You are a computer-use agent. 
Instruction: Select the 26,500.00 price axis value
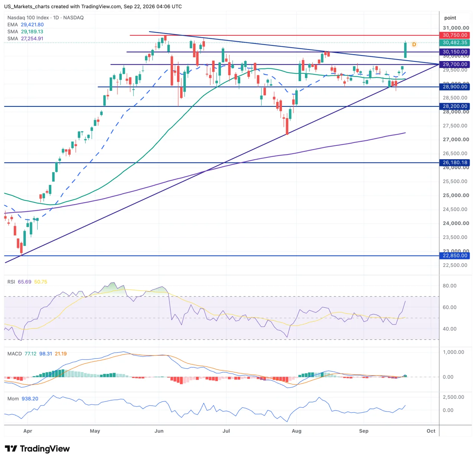click(x=455, y=154)
